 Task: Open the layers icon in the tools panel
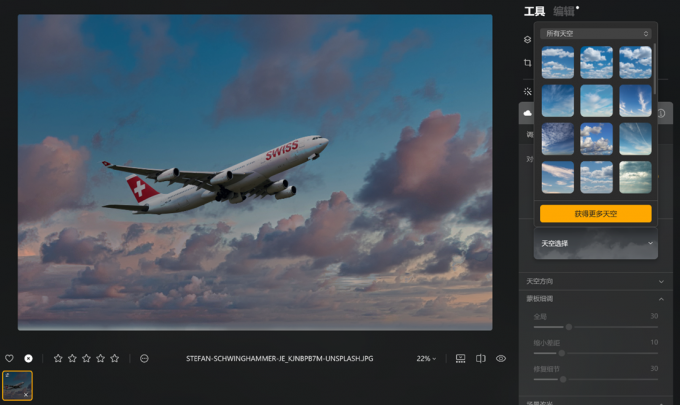pos(527,39)
